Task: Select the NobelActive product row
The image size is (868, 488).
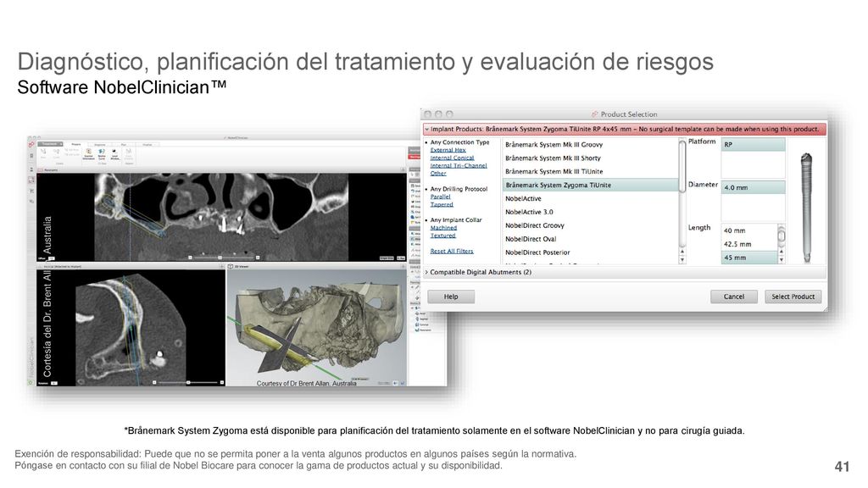Action: pyautogui.click(x=590, y=198)
